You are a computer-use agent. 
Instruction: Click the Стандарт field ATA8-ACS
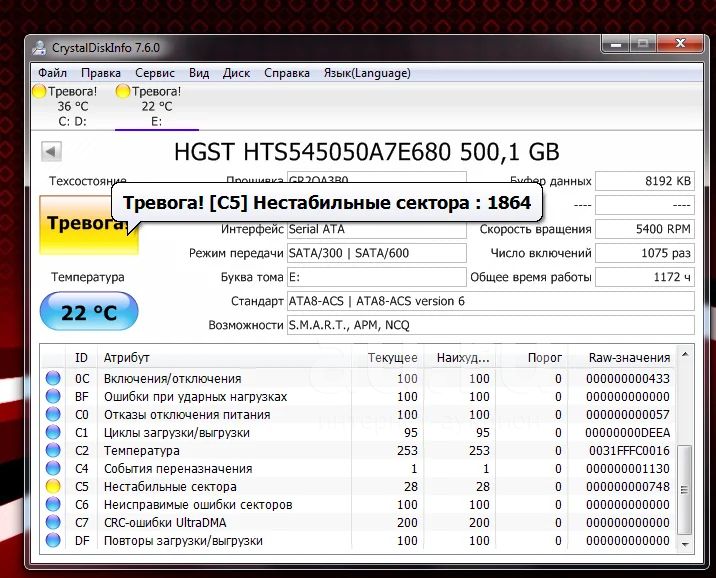(490, 301)
